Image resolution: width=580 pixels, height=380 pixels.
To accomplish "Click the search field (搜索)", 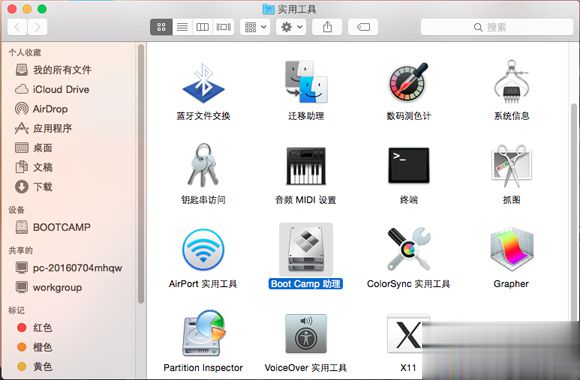I will coord(496,27).
